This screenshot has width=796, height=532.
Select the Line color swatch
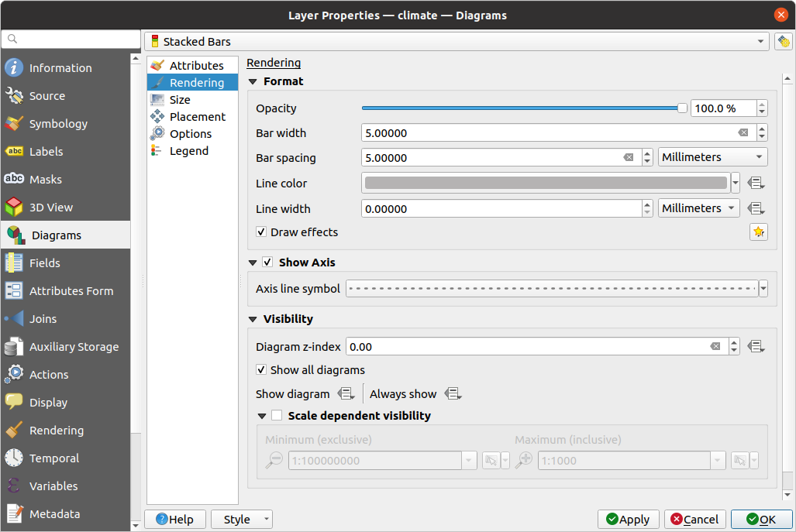click(x=543, y=183)
